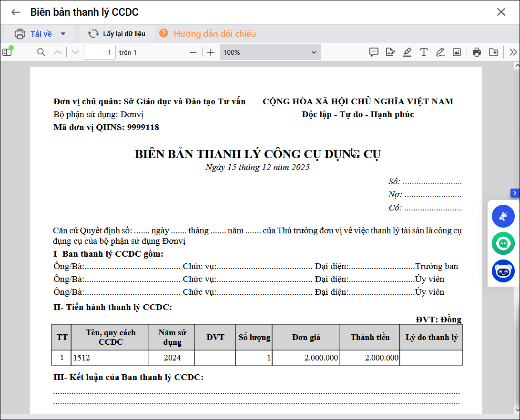Screen dimensions: 520x420
Task: Select the draw pencil tool
Action: point(440,52)
